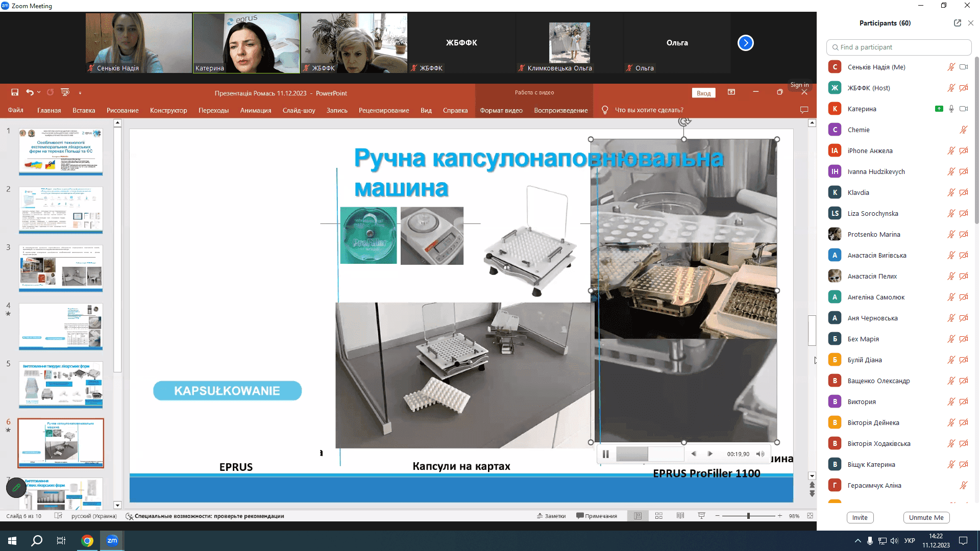Switch to the Конструктор ribbon tab
Viewport: 980px width, 551px height.
168,110
